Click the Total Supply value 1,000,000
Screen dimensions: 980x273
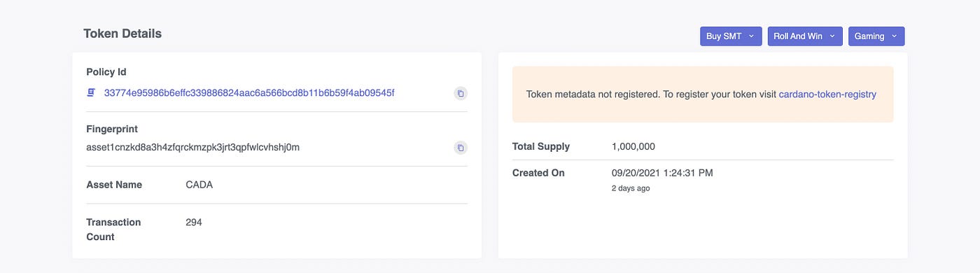pos(633,146)
